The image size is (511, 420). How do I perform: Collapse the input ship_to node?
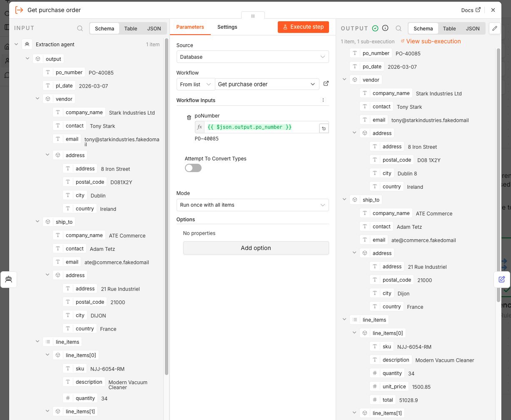[38, 222]
